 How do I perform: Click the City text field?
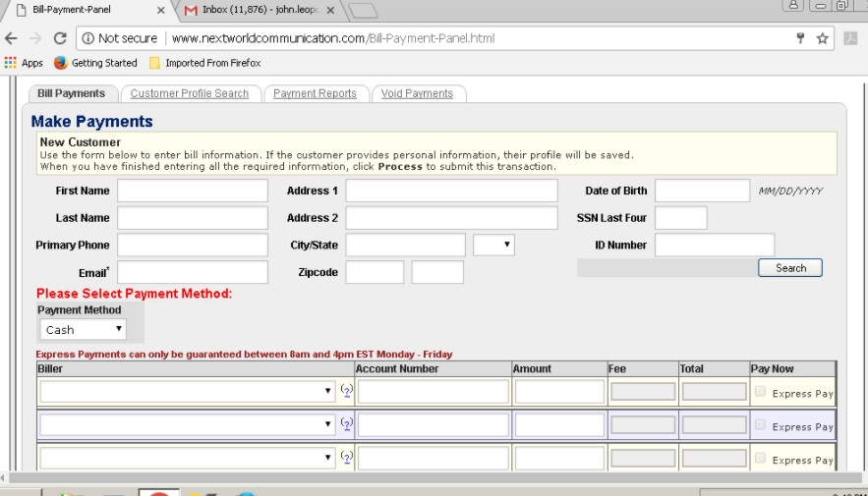406,245
